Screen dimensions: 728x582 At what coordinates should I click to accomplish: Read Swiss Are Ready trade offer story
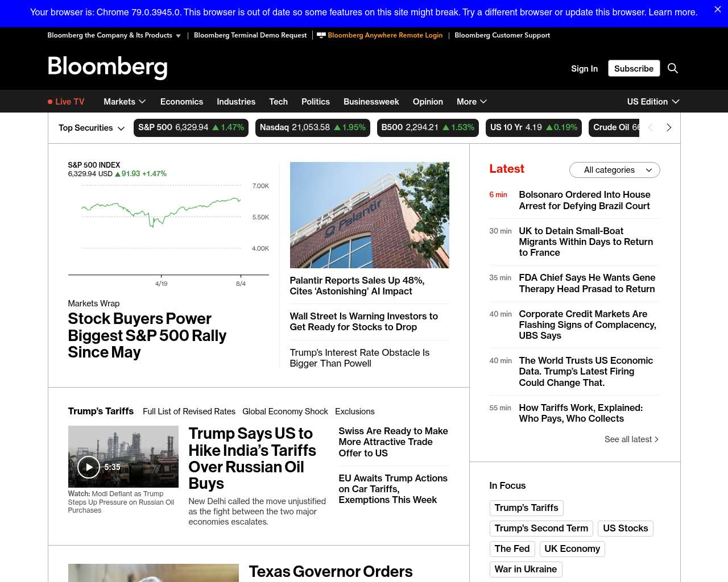tap(393, 442)
